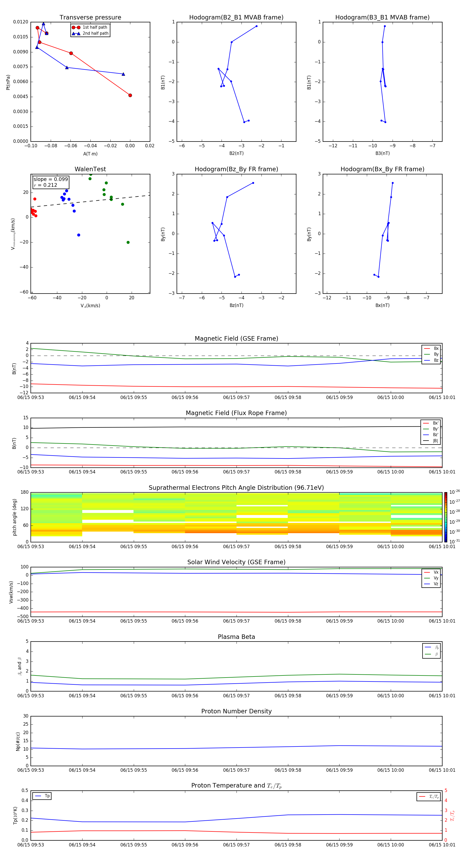
Task: Click the 'pitch angle (deg)' axis label
Action: pyautogui.click(x=14, y=517)
